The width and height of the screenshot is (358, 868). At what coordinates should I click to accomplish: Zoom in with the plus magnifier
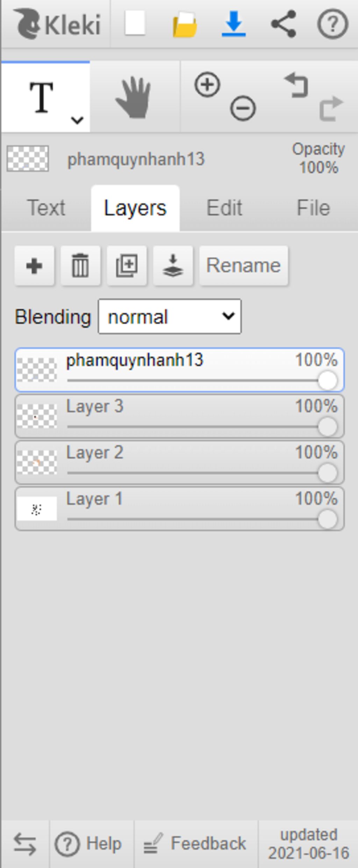207,85
